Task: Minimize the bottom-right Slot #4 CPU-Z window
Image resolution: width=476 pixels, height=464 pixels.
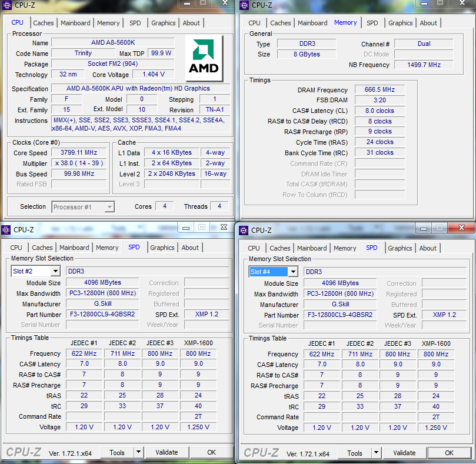Action: [424, 229]
